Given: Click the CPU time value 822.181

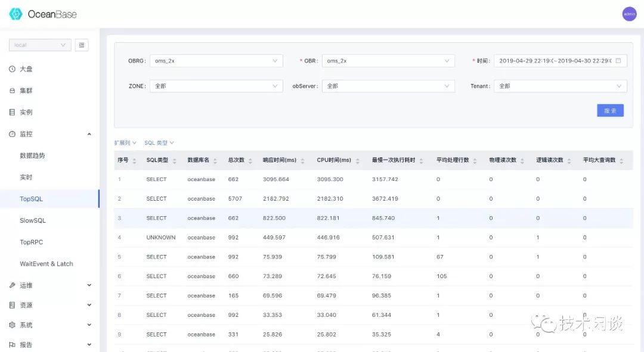Looking at the screenshot, I should pyautogui.click(x=328, y=218).
